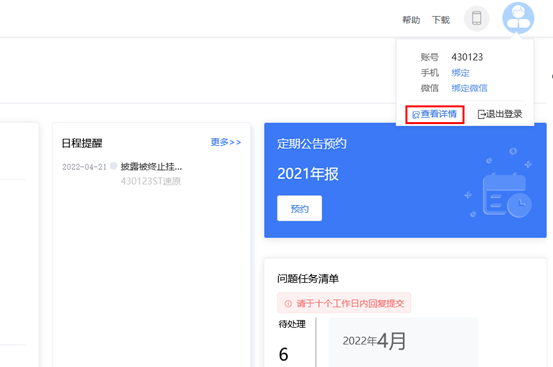Select the account number 430123
553x367 pixels.
coord(467,57)
